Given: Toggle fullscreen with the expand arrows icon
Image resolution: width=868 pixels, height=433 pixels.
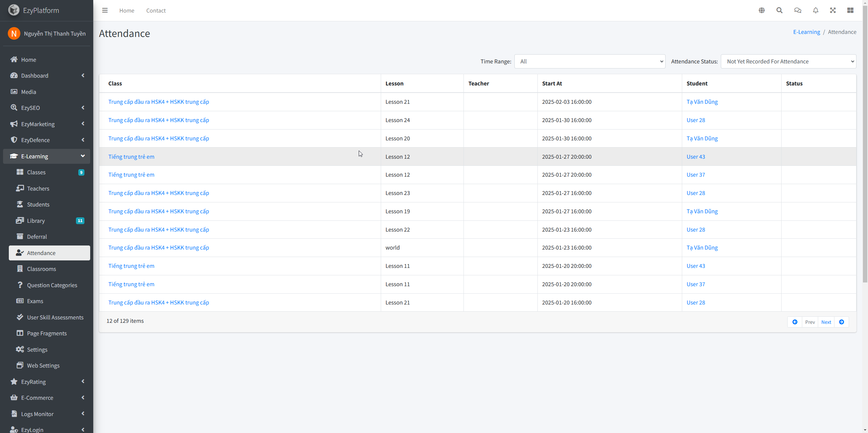Looking at the screenshot, I should [833, 11].
